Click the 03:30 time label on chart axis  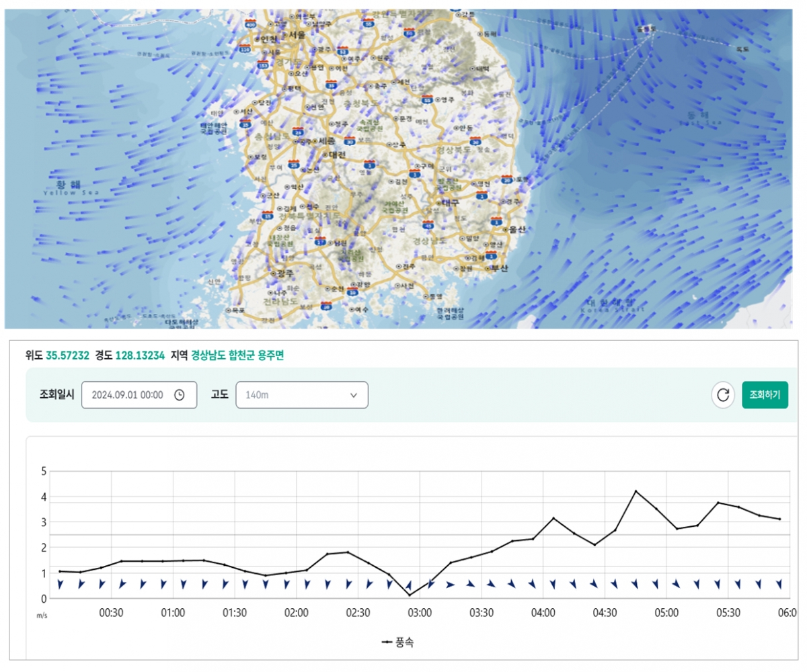[482, 613]
